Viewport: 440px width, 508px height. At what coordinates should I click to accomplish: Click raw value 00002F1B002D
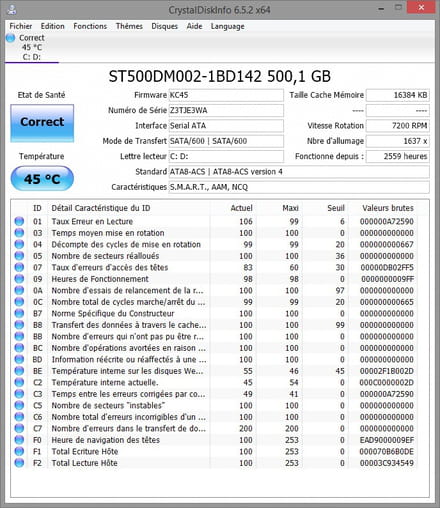coord(387,371)
